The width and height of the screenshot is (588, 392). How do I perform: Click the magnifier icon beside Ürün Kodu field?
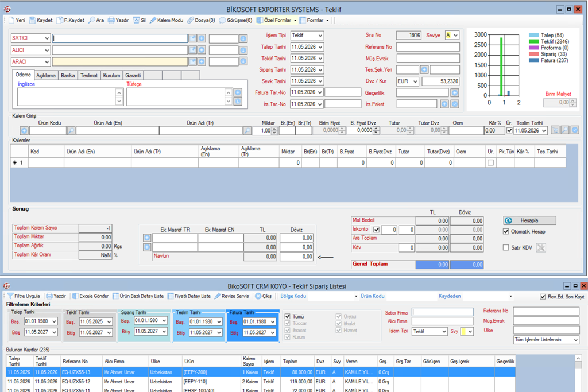71,130
